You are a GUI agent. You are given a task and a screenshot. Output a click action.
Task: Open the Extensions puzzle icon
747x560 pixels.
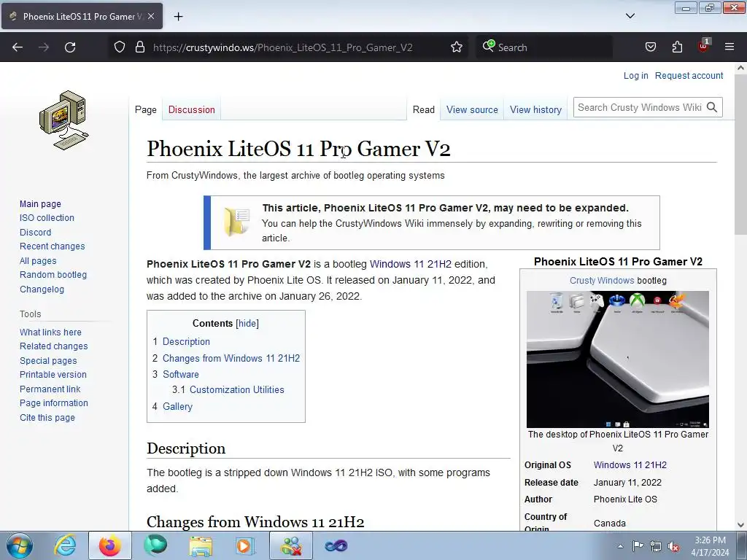(x=677, y=47)
